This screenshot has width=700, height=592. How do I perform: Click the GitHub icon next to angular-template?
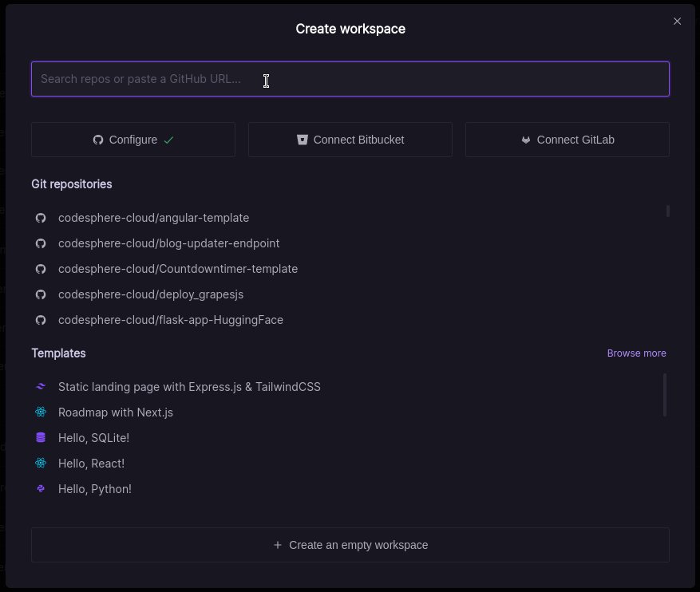[41, 217]
